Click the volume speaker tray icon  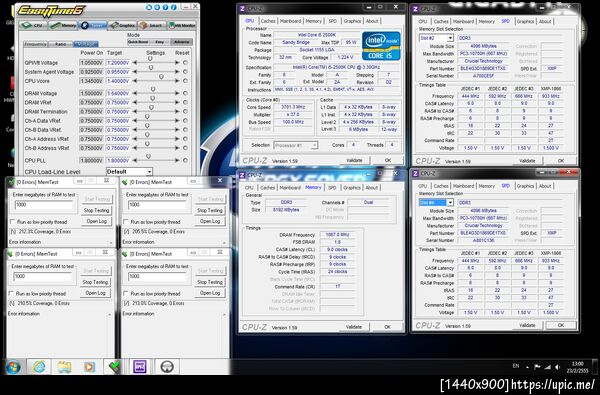558,367
